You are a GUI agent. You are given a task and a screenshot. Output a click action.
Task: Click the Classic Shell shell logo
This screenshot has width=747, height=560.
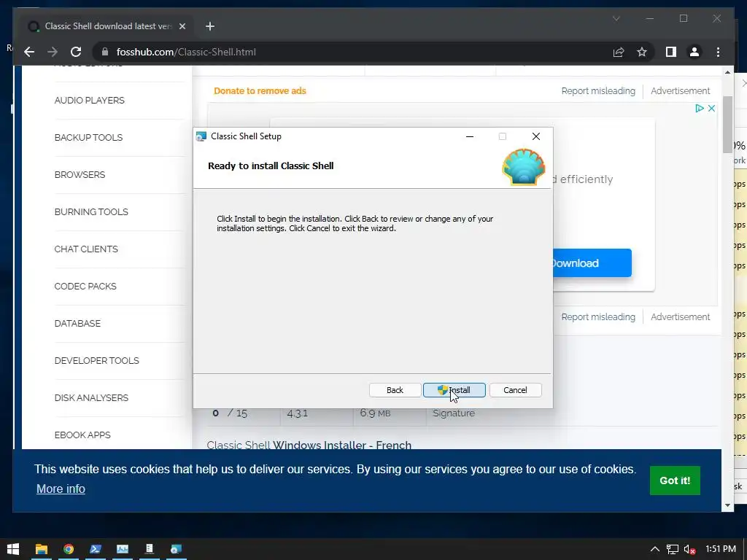point(524,167)
